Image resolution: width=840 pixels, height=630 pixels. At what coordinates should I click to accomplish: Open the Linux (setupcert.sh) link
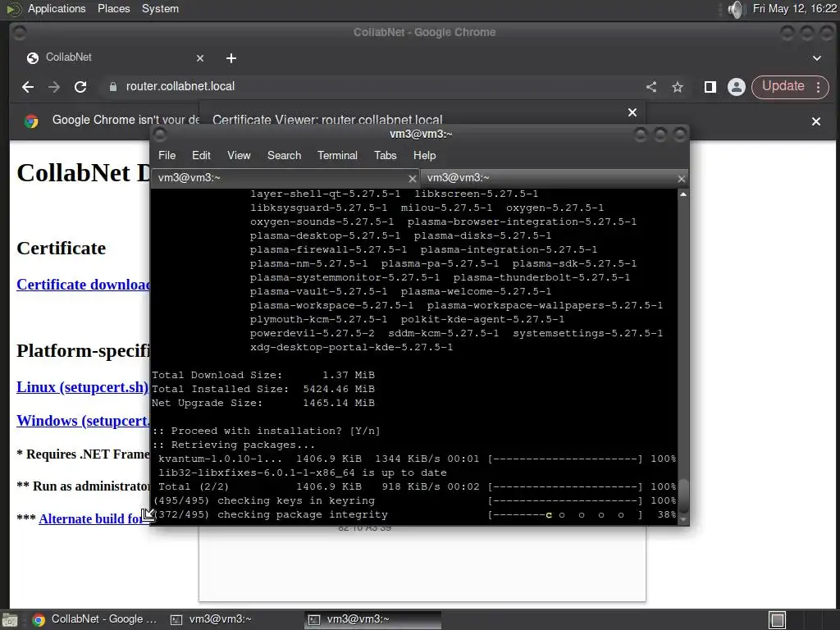point(83,387)
